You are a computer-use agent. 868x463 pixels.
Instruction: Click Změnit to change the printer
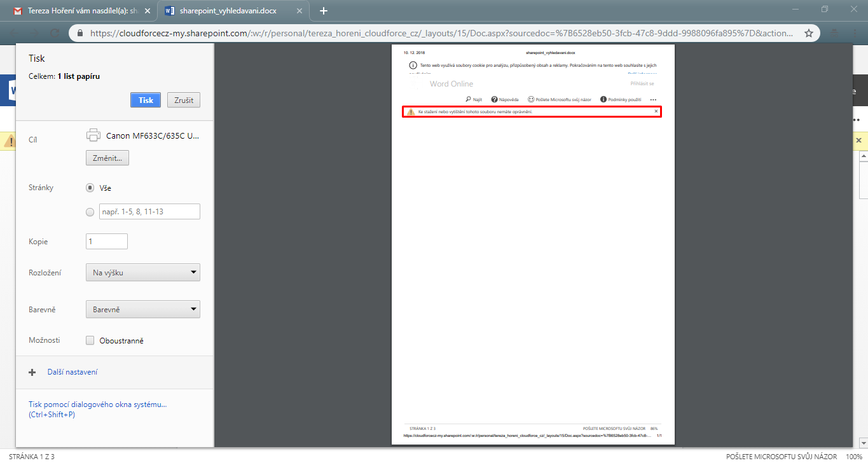pos(107,158)
